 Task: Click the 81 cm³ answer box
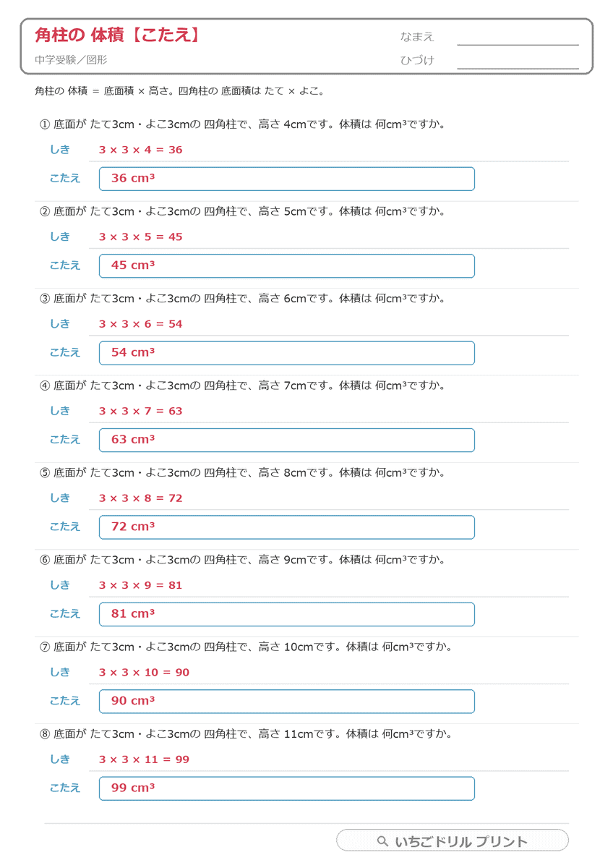[287, 614]
